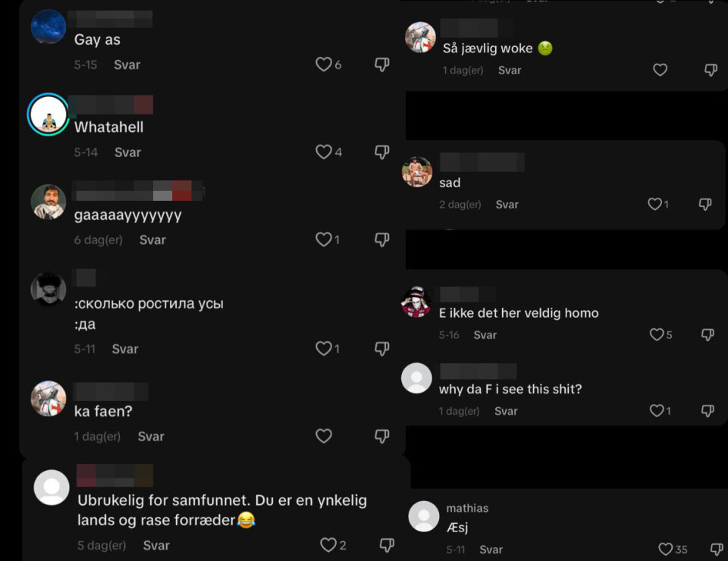Open the avatar next to 'Whatahell'
The image size is (728, 561).
pyautogui.click(x=49, y=115)
